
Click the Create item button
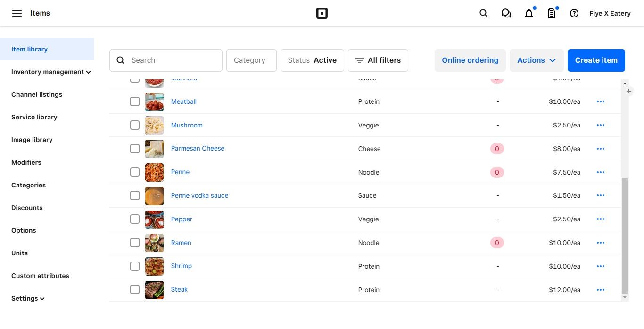(596, 60)
